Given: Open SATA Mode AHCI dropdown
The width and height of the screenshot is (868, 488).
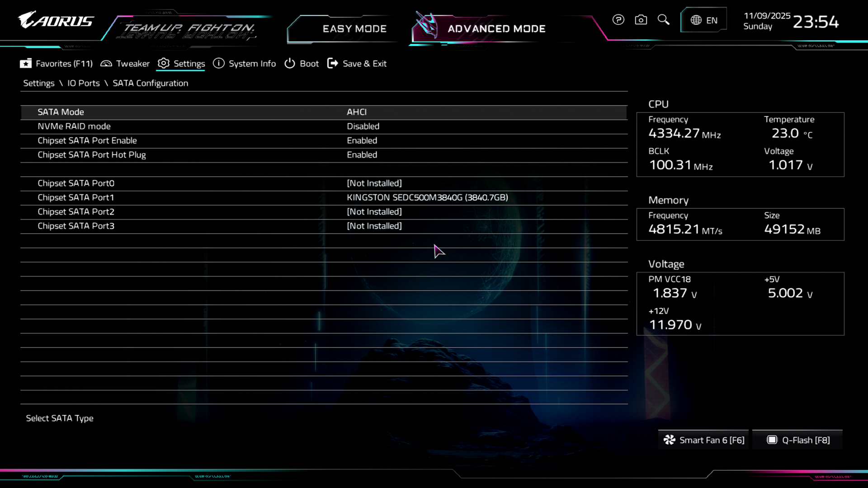Looking at the screenshot, I should (356, 112).
